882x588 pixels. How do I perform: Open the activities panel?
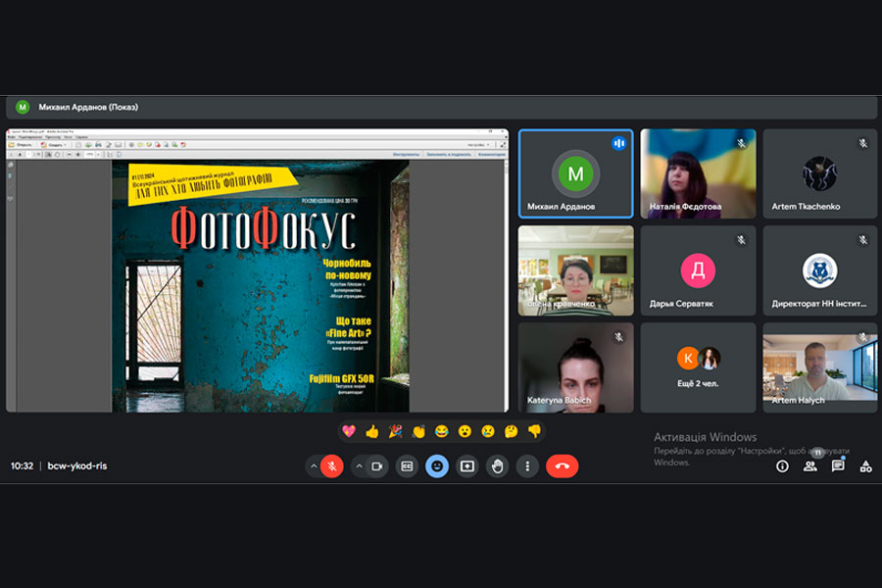pos(865,466)
